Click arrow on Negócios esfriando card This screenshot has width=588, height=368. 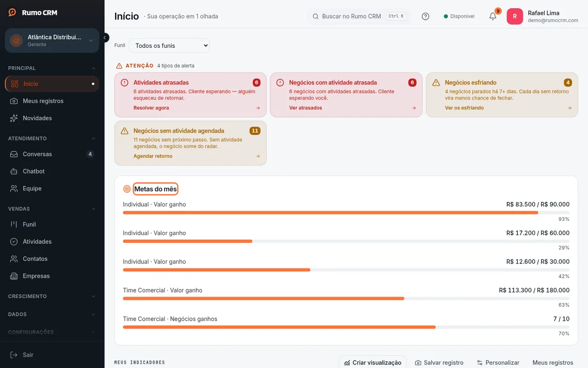point(569,108)
